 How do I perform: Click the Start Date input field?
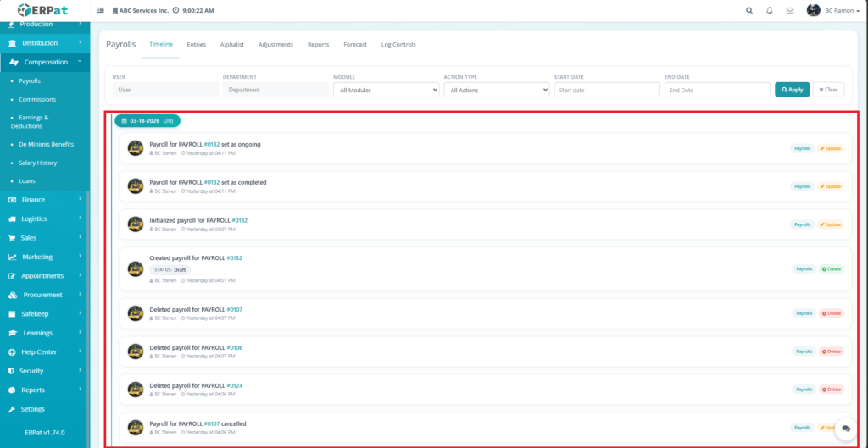606,90
